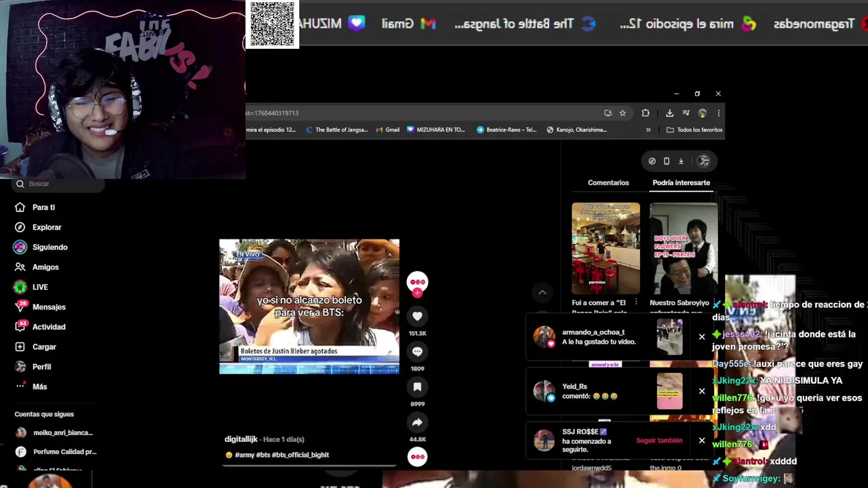Open Yeid_Rs user avatar
The width and height of the screenshot is (868, 488).
(x=544, y=391)
